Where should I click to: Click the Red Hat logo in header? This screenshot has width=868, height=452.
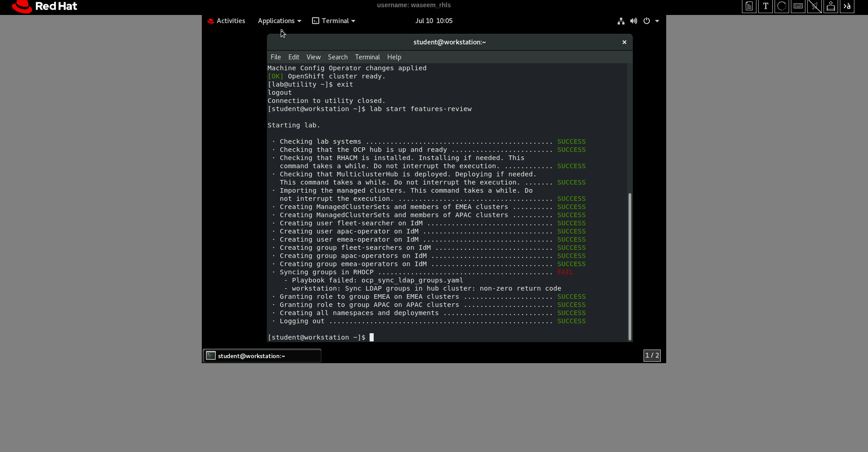(x=44, y=6)
